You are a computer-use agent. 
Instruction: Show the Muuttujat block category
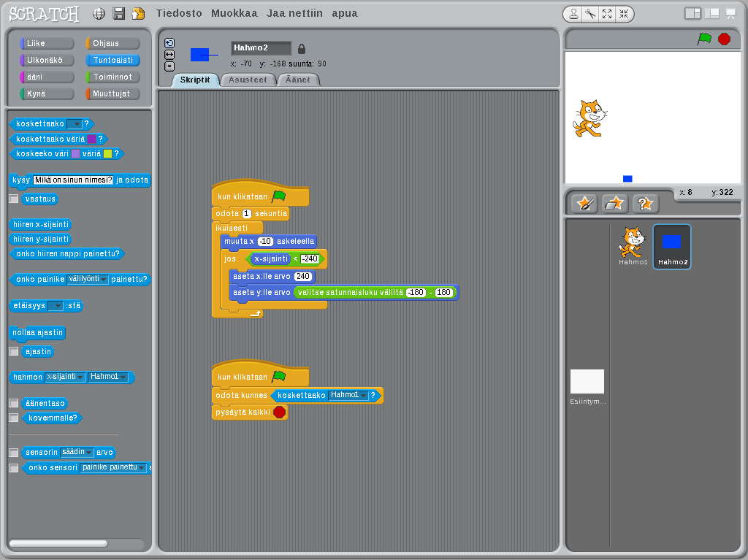coord(112,93)
